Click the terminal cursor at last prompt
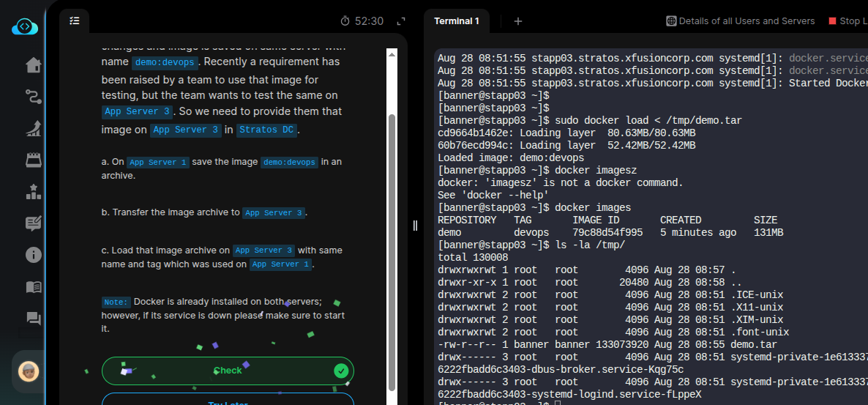This screenshot has width=868, height=405. [558, 403]
